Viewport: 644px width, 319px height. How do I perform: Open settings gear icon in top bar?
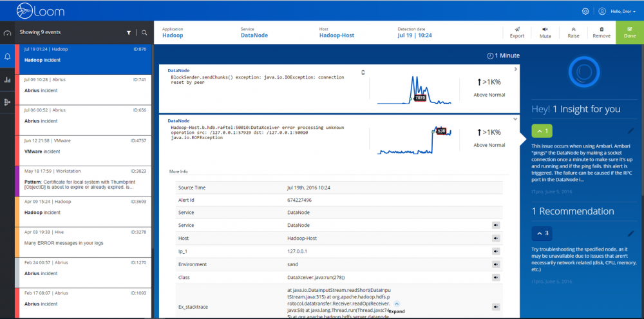click(585, 11)
